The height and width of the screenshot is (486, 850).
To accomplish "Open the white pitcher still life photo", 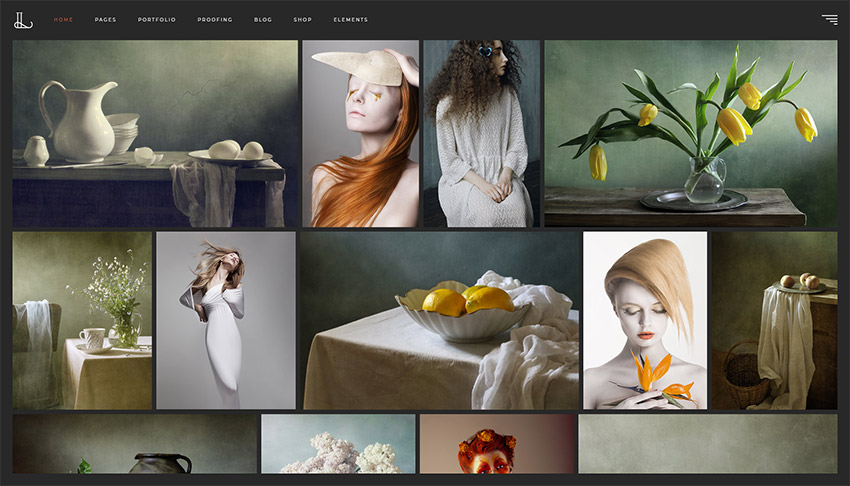I will tap(155, 133).
